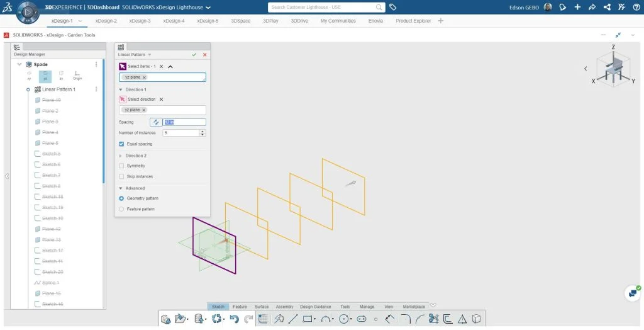Click the Number of instances field
Screen dimensions: 644x330
[x=180, y=133]
